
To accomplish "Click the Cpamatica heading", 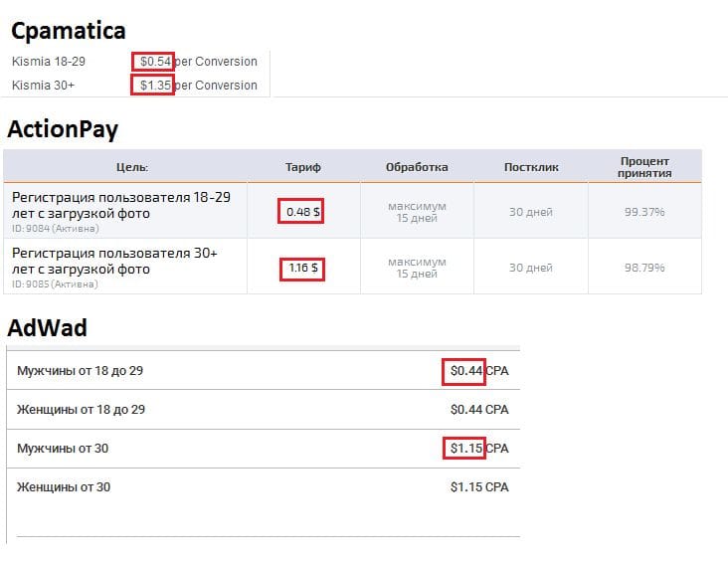I will pos(69,32).
